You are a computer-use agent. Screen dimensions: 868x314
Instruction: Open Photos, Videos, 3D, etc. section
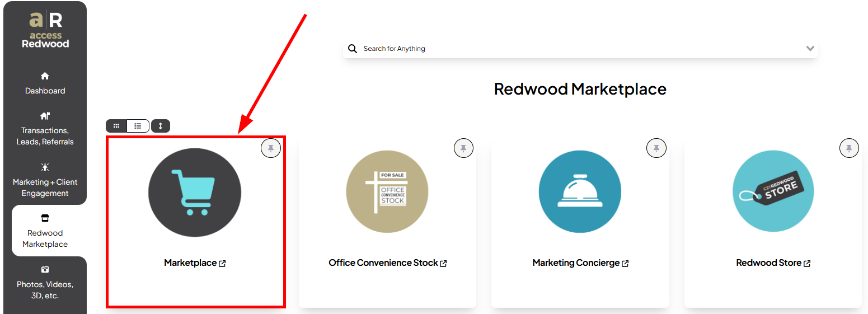point(45,283)
